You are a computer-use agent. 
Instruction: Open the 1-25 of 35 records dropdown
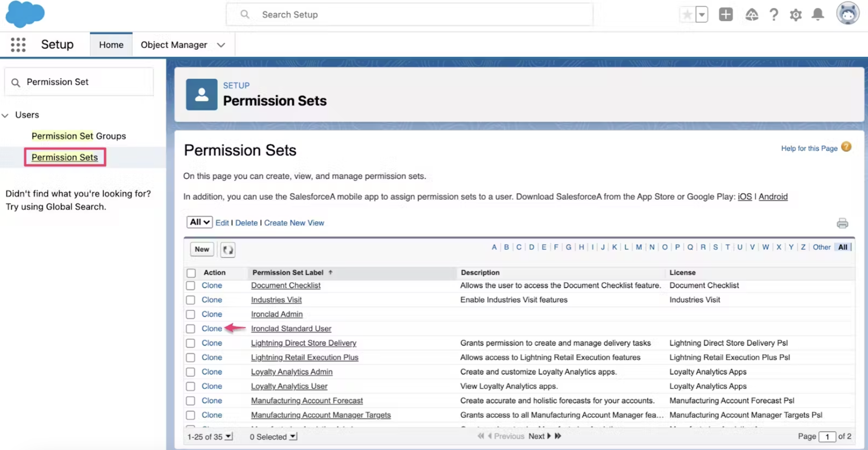229,436
